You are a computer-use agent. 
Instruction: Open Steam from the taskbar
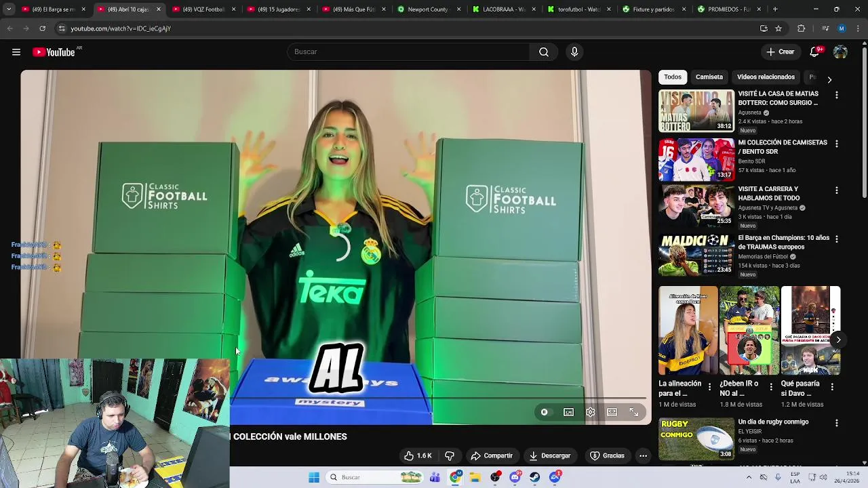(535, 477)
